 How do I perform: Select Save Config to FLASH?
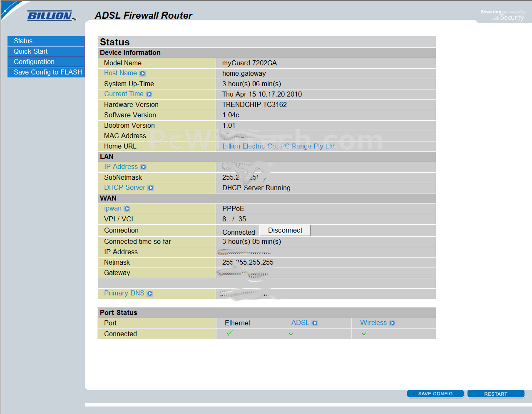[46, 72]
